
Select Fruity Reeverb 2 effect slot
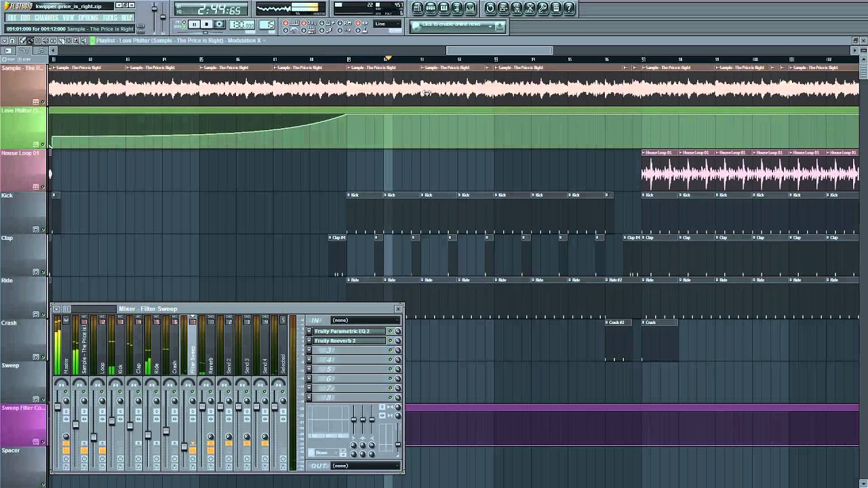pyautogui.click(x=350, y=340)
